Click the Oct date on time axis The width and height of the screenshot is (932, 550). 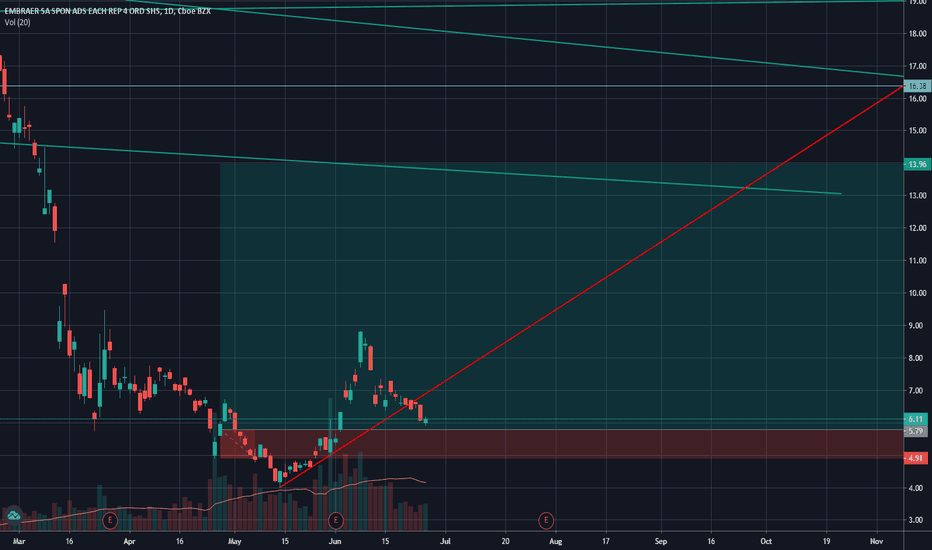click(766, 541)
